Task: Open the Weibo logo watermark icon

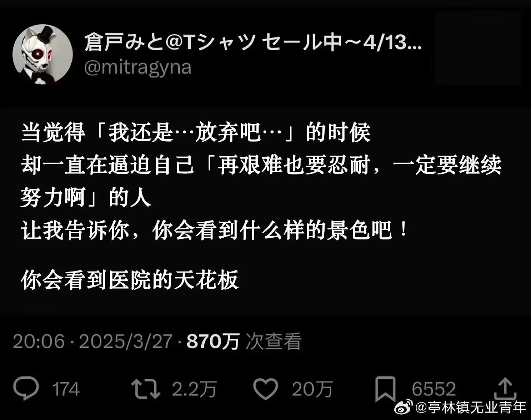Action: pyautogui.click(x=404, y=407)
